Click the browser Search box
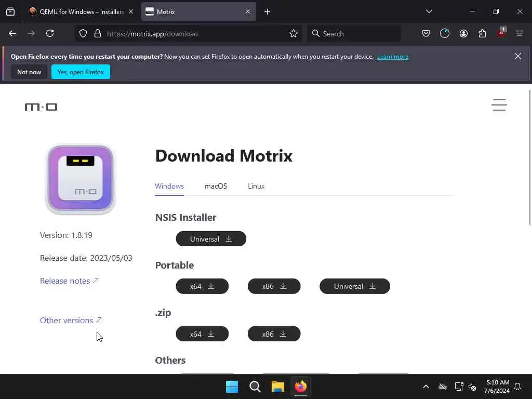 (x=354, y=34)
